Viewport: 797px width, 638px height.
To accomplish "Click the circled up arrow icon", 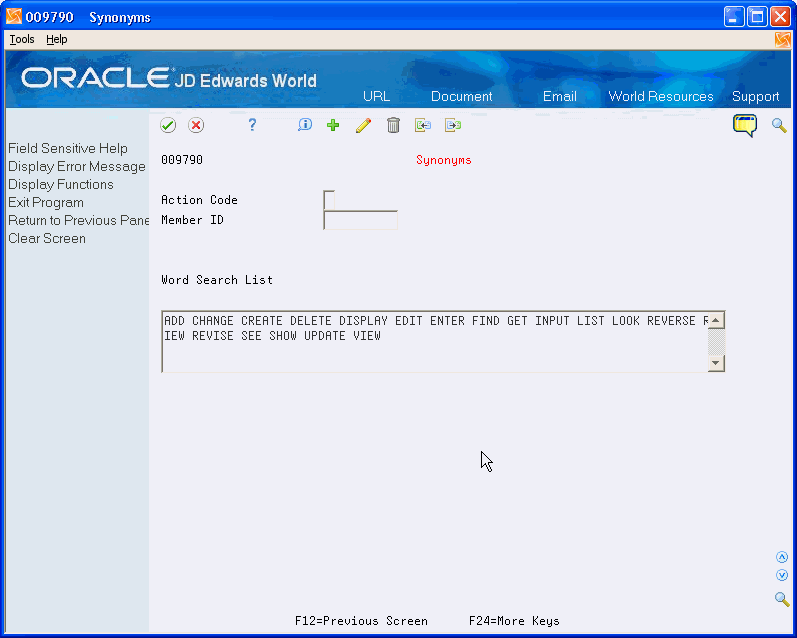I will (782, 557).
